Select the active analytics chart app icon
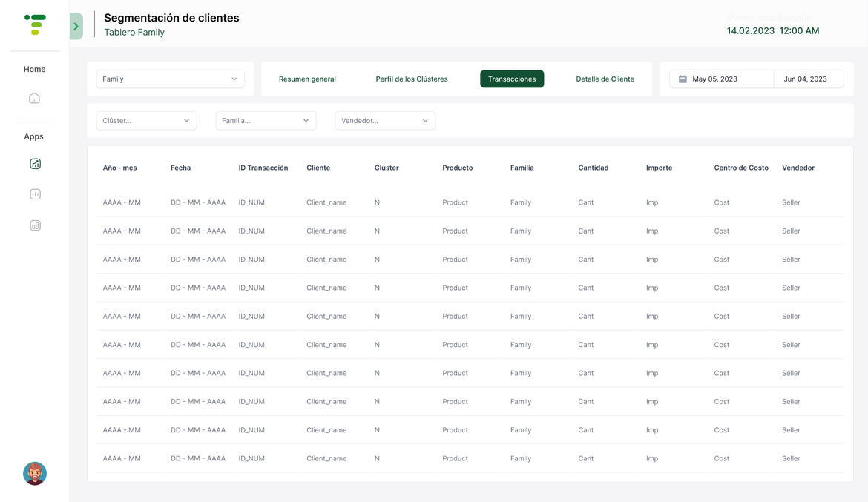Image resolution: width=868 pixels, height=502 pixels. 35,164
